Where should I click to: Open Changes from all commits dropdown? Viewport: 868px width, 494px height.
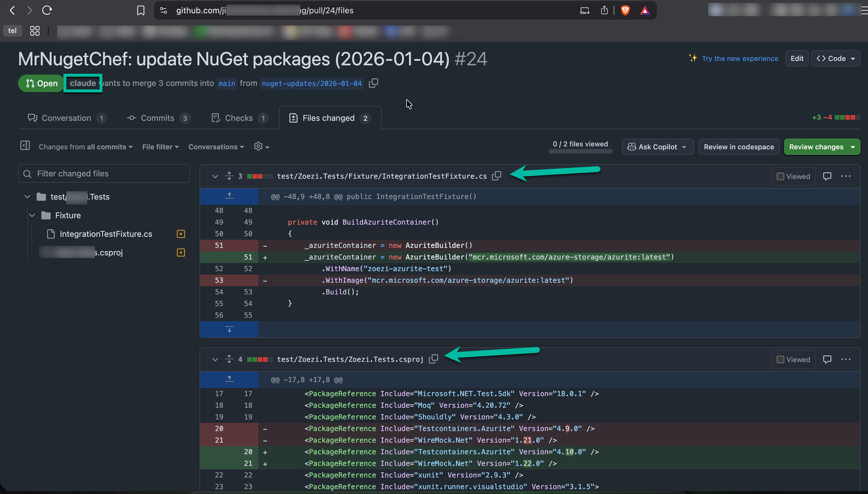[x=85, y=147]
